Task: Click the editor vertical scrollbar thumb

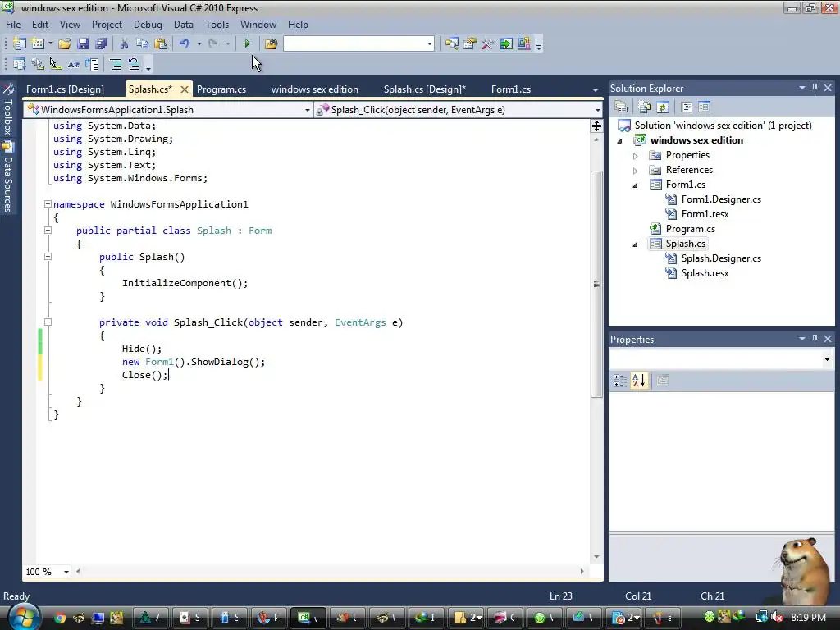Action: coord(596,284)
